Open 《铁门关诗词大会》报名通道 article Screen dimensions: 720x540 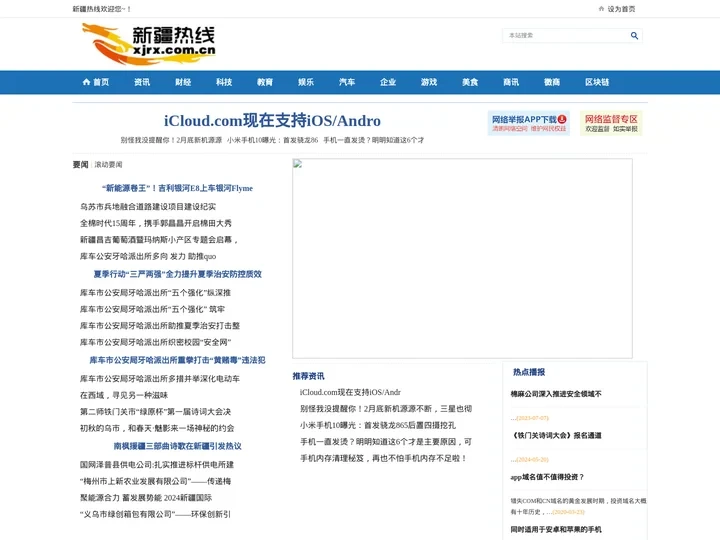coord(556,435)
